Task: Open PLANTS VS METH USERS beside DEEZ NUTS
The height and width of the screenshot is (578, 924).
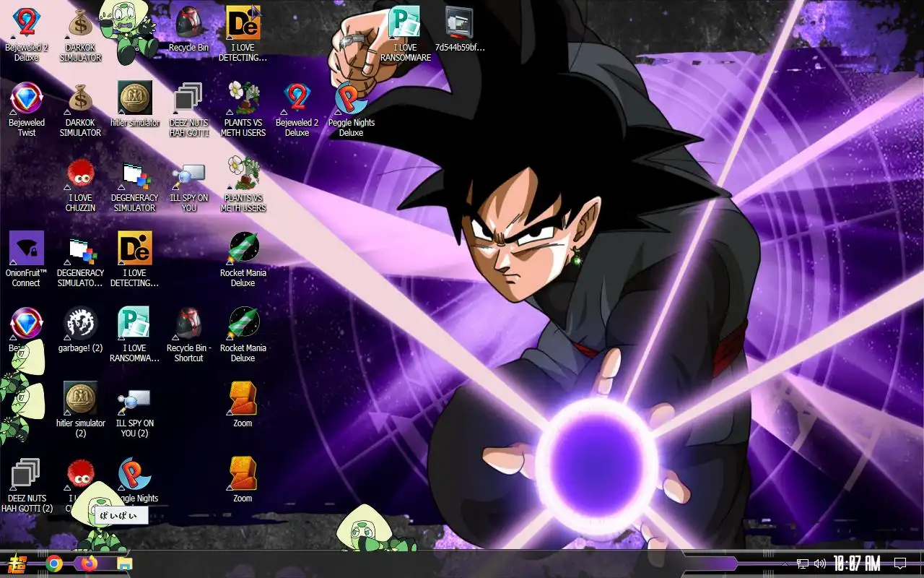Action: pyautogui.click(x=243, y=99)
